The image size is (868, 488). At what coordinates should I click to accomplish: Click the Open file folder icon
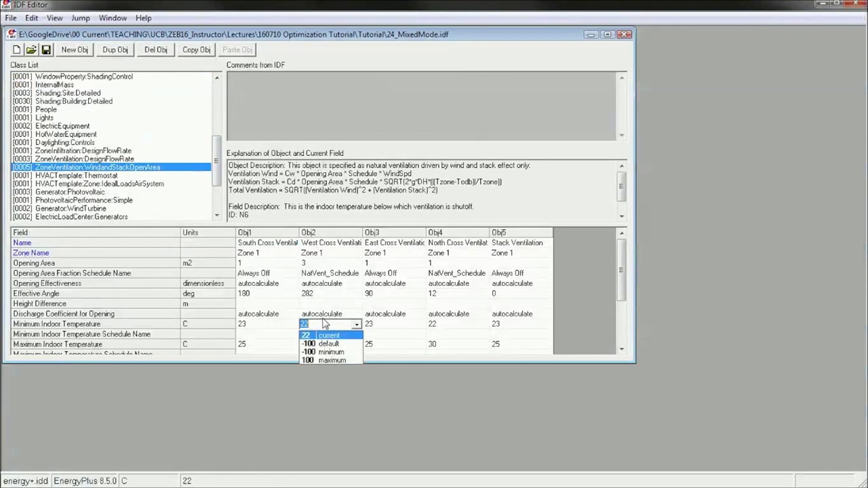click(31, 49)
